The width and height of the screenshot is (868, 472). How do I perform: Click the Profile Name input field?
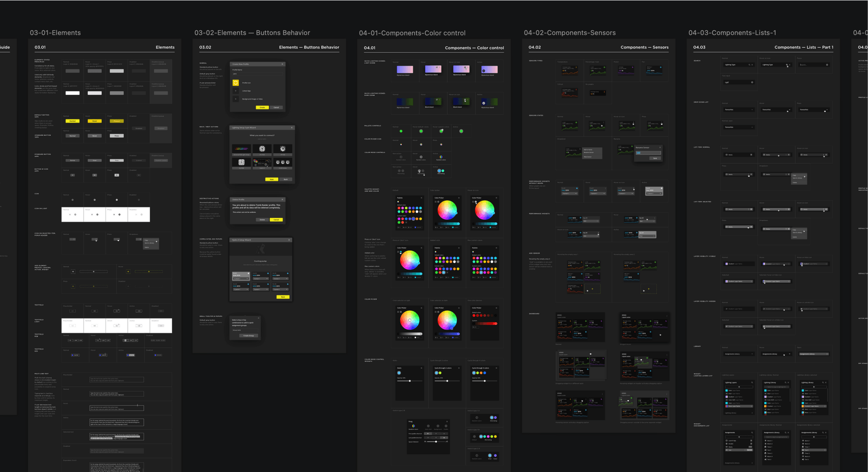point(258,73)
